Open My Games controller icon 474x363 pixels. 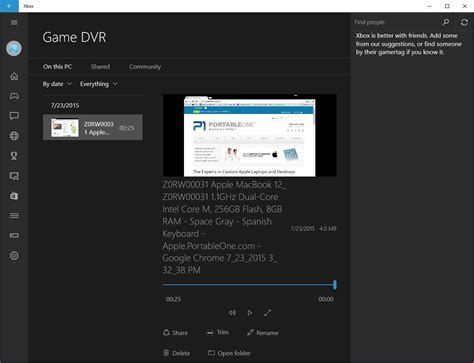(14, 96)
